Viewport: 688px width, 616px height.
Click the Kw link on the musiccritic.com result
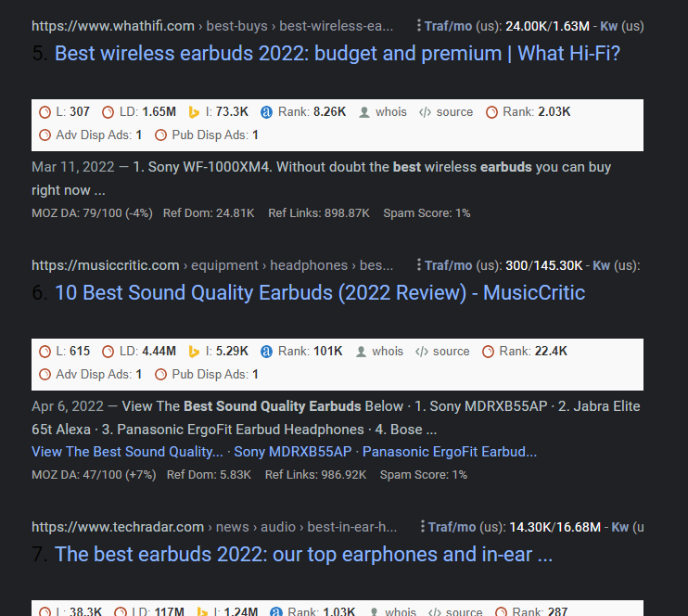601,265
